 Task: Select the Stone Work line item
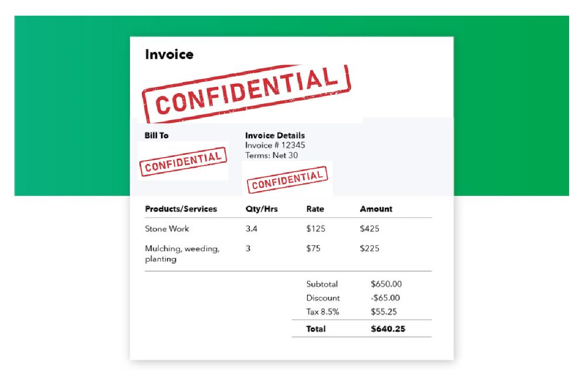pos(167,229)
